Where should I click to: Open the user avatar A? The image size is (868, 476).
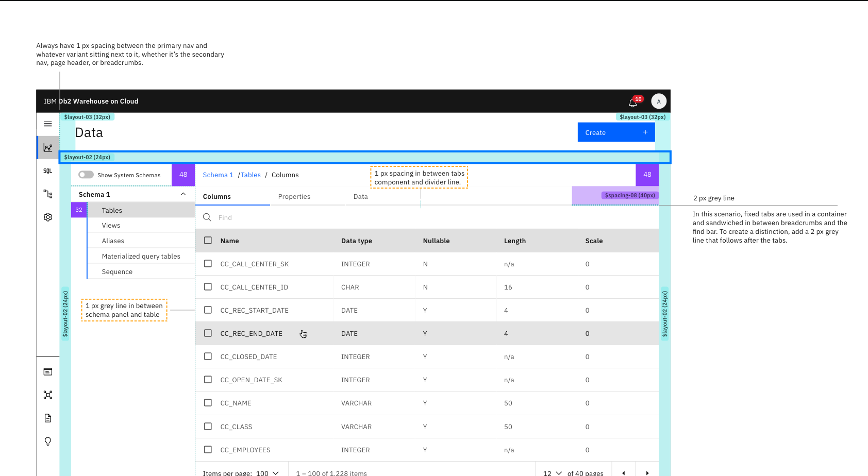(659, 101)
